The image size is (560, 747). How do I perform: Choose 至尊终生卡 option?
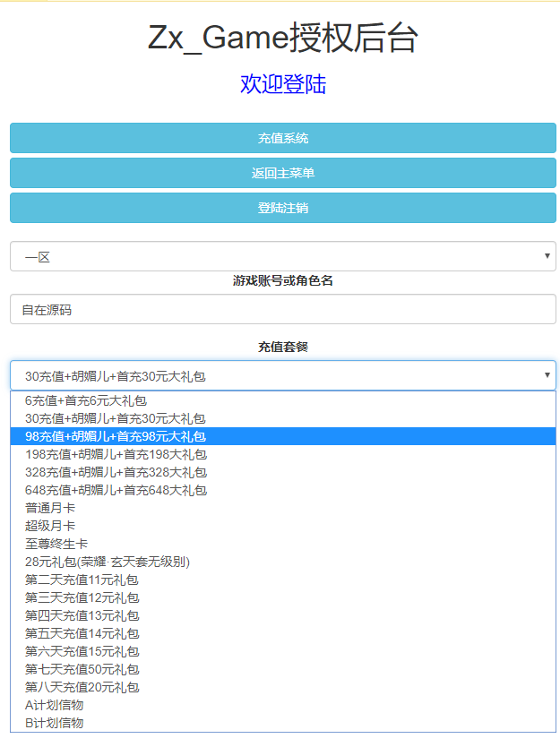[x=56, y=545]
